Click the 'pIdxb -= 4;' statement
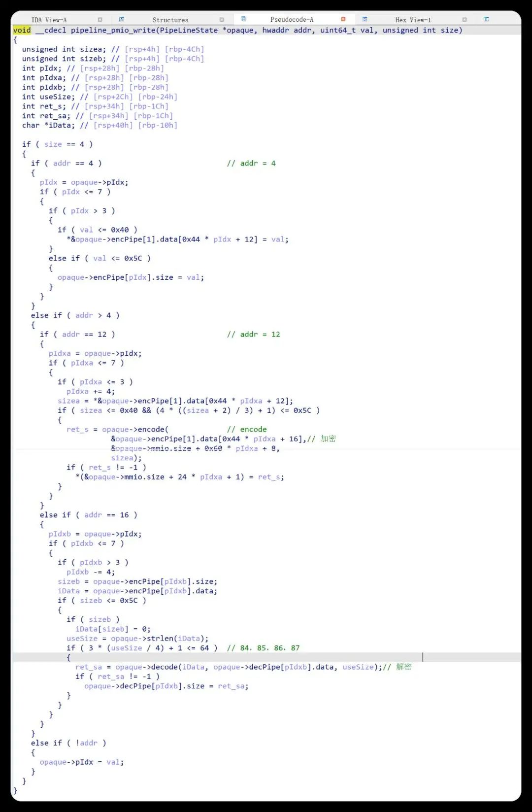This screenshot has height=812, width=532. click(x=91, y=572)
